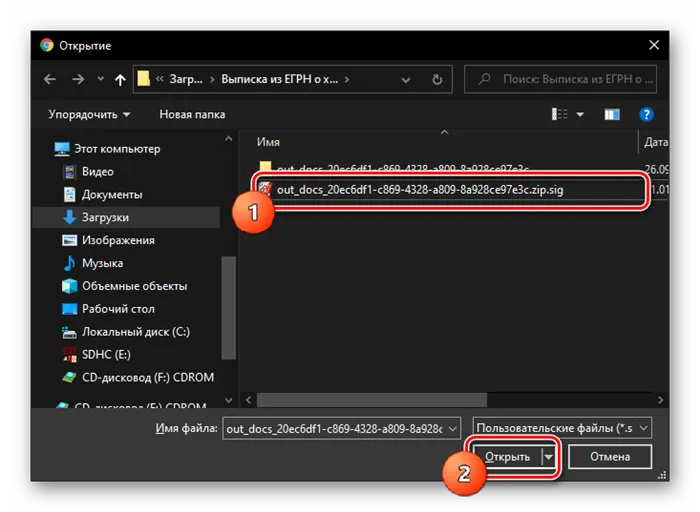Click the Новая папка button
Image resolution: width=700 pixels, height=512 pixels.
point(192,114)
